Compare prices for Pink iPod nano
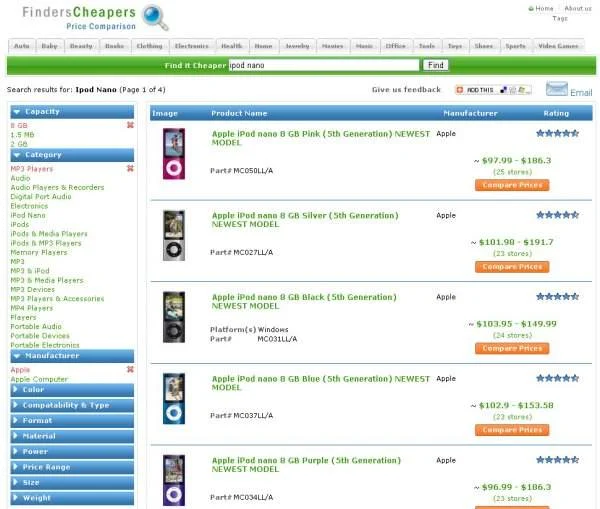The width and height of the screenshot is (600, 509). [512, 185]
